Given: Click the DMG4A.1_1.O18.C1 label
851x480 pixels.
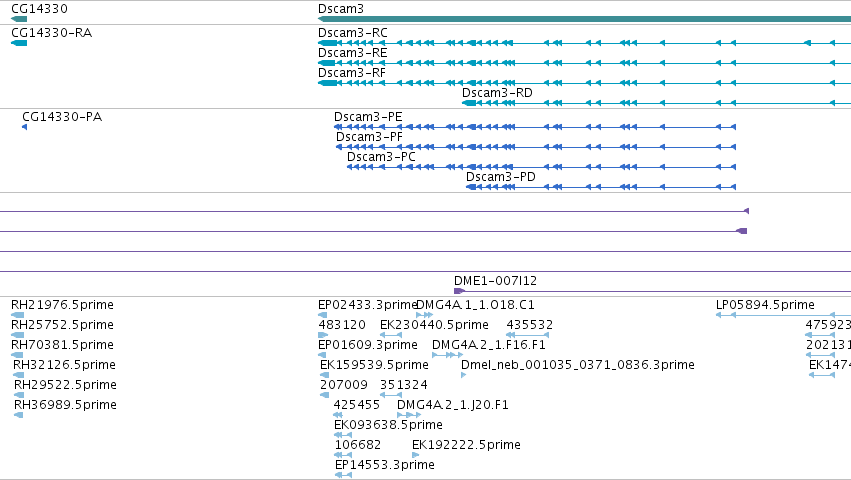Looking at the screenshot, I should point(475,305).
